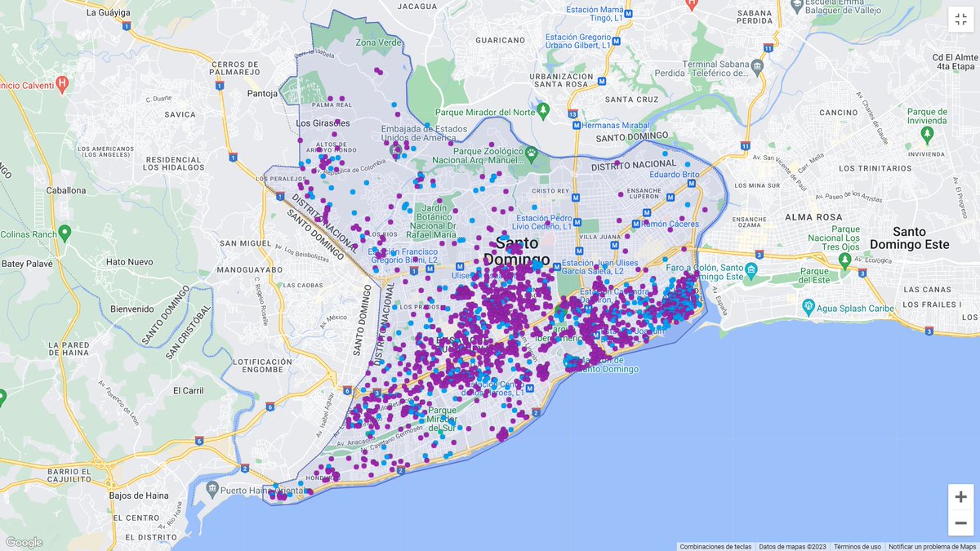980x551 pixels.
Task: Open the Google logo link
Action: 23,542
